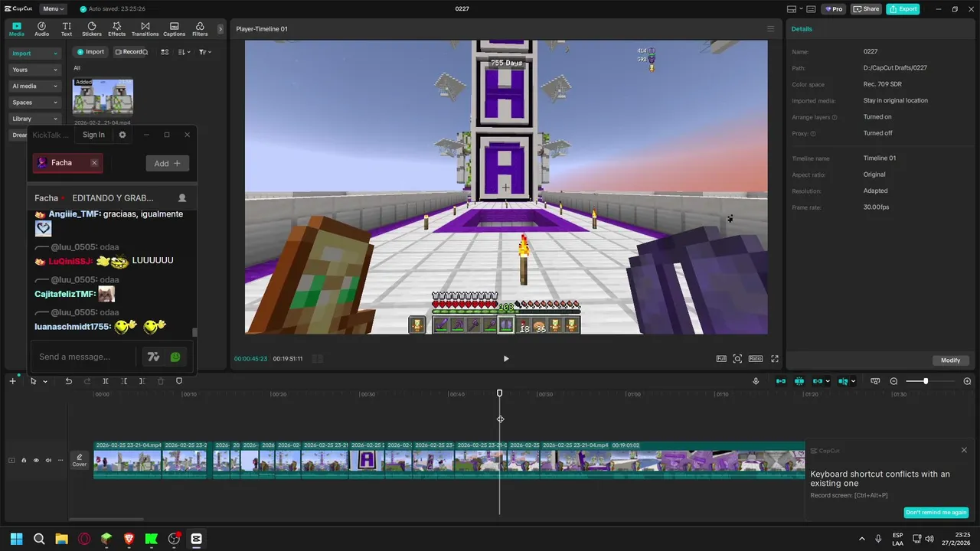Open the media sort dropdown
The width and height of the screenshot is (980, 551).
(184, 52)
